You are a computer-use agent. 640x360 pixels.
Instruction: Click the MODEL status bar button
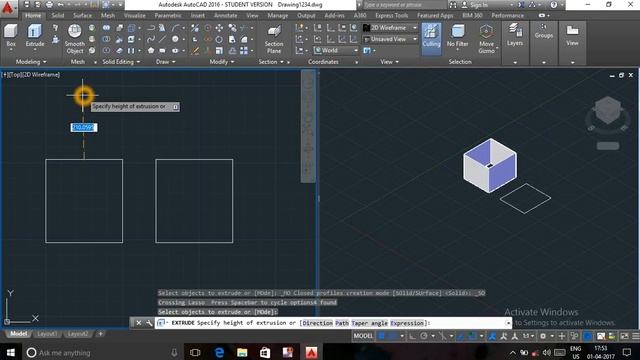[x=363, y=336]
